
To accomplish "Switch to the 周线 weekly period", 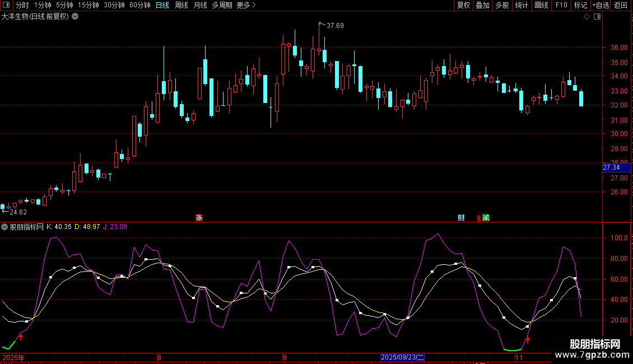I will pos(181,6).
